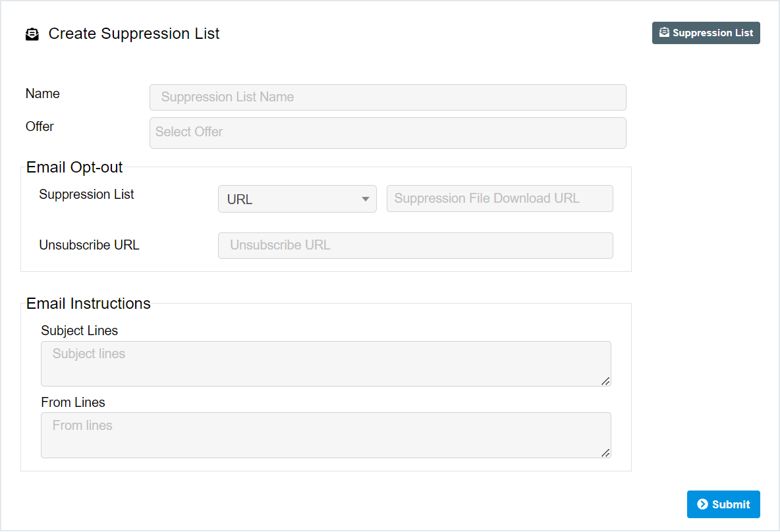The width and height of the screenshot is (780, 532).
Task: Click the Email Opt-out section heading
Action: [x=74, y=167]
